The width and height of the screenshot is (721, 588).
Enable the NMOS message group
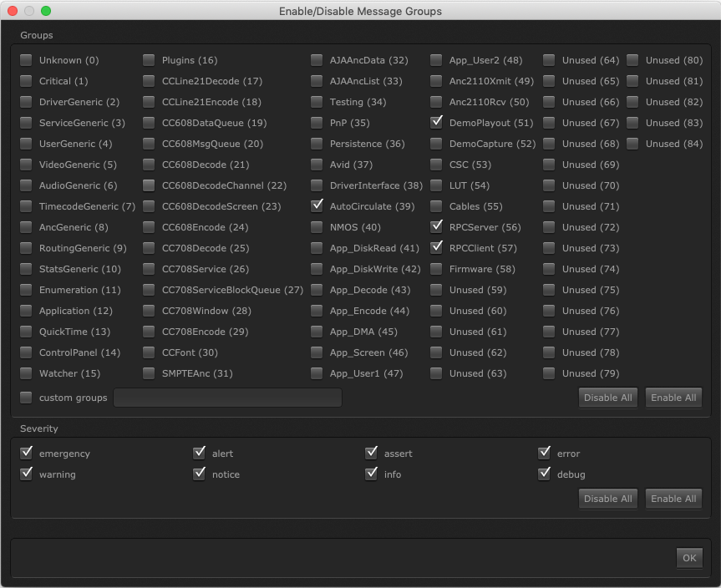point(316,227)
